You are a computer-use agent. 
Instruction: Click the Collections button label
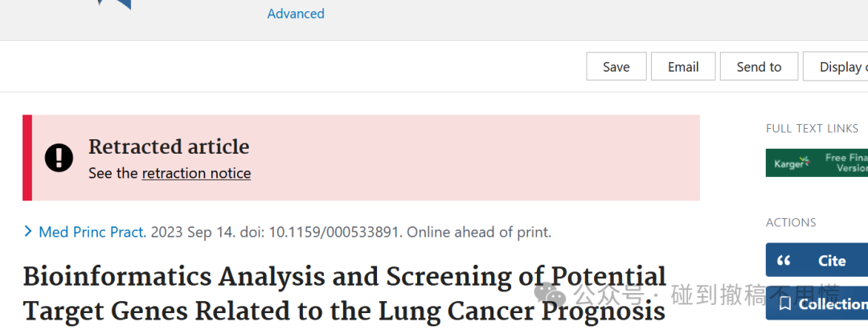point(833,304)
